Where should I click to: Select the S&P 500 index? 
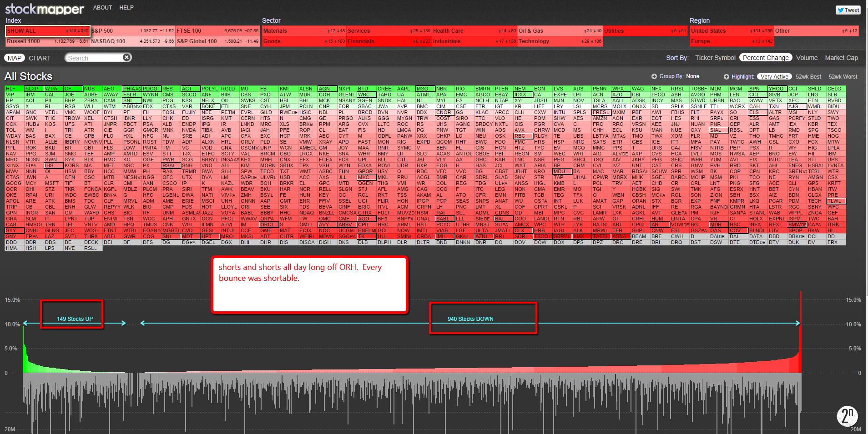(132, 31)
